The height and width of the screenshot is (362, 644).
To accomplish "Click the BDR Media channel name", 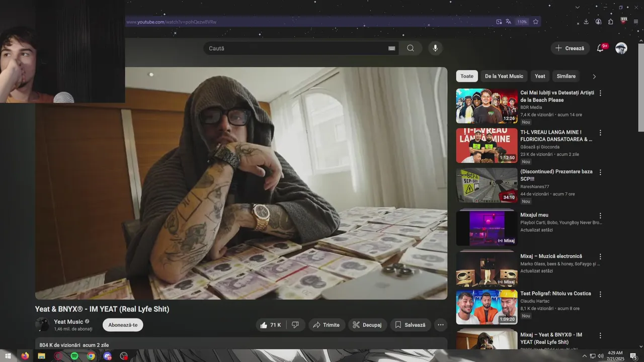I will [531, 108].
